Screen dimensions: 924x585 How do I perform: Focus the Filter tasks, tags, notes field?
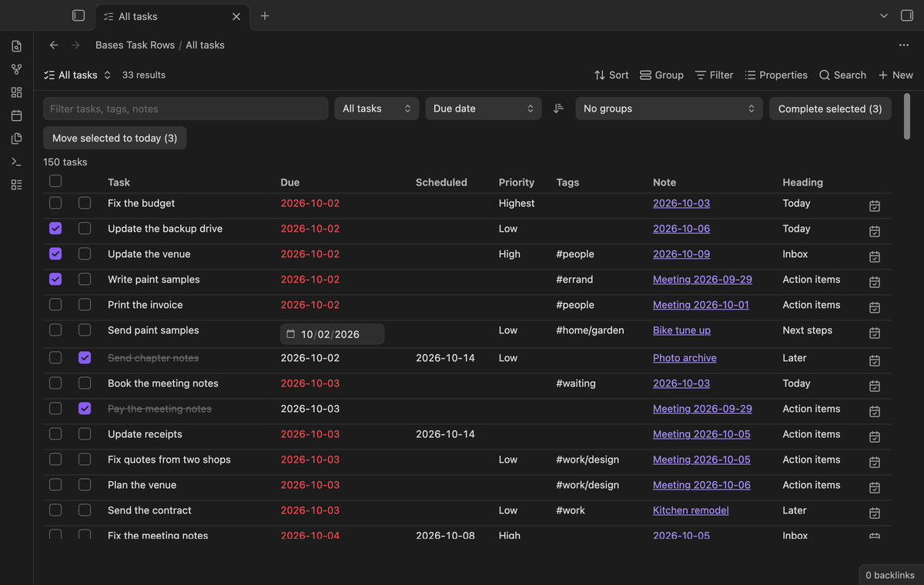tap(186, 109)
